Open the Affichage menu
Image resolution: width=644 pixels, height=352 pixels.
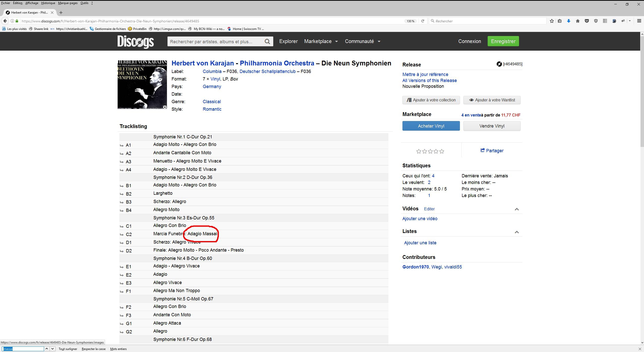coord(32,3)
